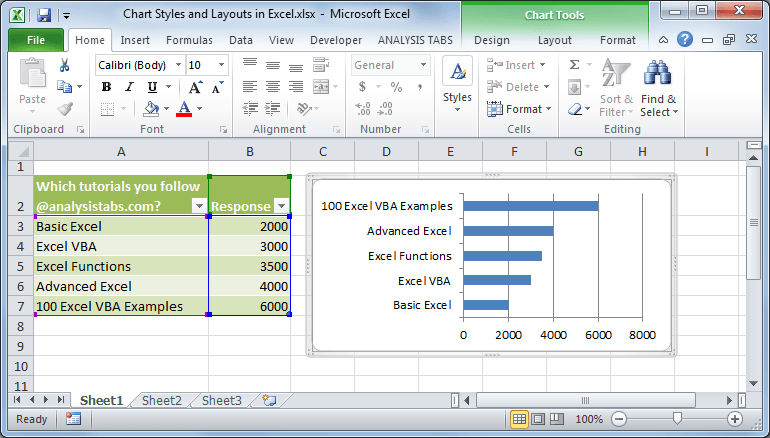
Task: Switch to Normal view in status bar
Action: click(519, 419)
